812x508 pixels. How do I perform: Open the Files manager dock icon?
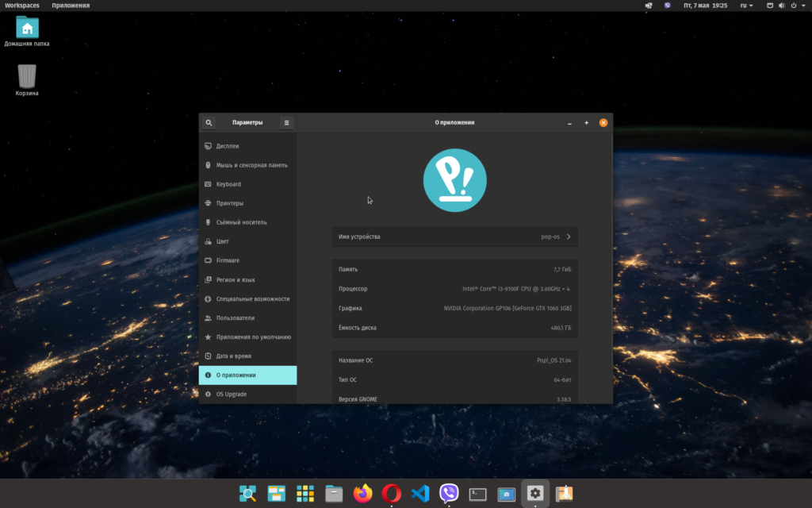point(334,494)
